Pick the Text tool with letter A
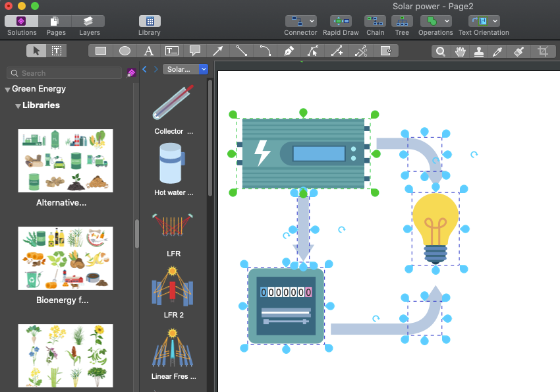The image size is (560, 392). (149, 51)
